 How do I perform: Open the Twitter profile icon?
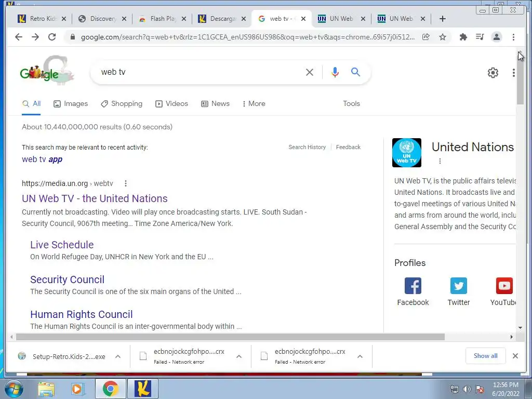pos(459,286)
